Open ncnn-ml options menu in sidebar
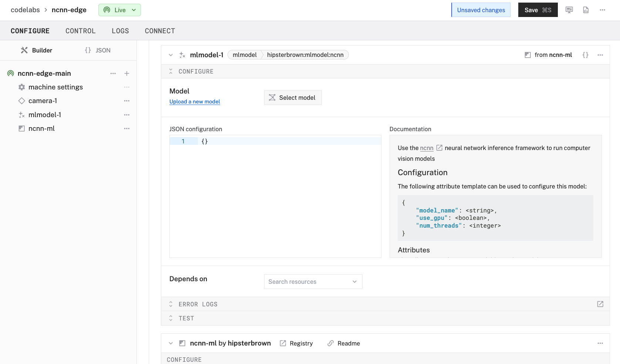Screen dimensions: 620x364 pyautogui.click(x=127, y=129)
